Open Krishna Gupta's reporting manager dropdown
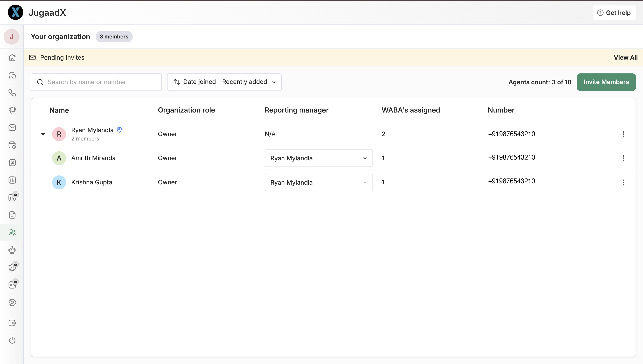Viewport: 643px width, 364px height. [x=318, y=182]
